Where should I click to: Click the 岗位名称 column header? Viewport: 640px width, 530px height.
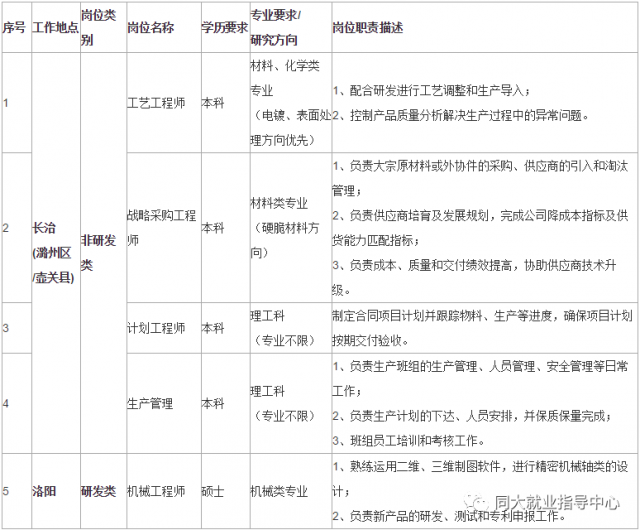152,28
